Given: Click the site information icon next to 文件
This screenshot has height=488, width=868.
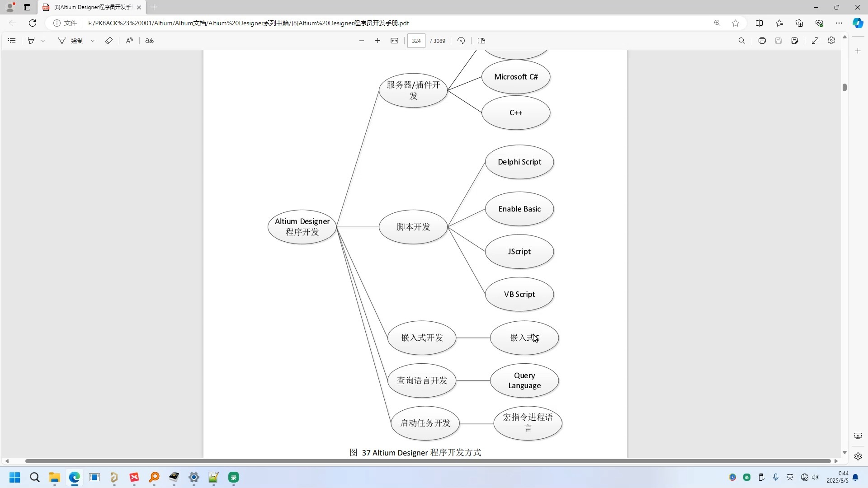Looking at the screenshot, I should 57,23.
